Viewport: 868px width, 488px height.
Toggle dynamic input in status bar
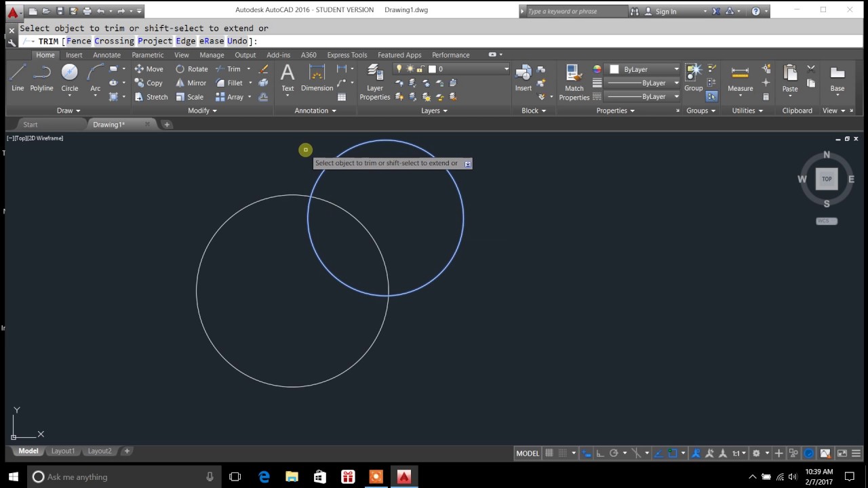[587, 453]
